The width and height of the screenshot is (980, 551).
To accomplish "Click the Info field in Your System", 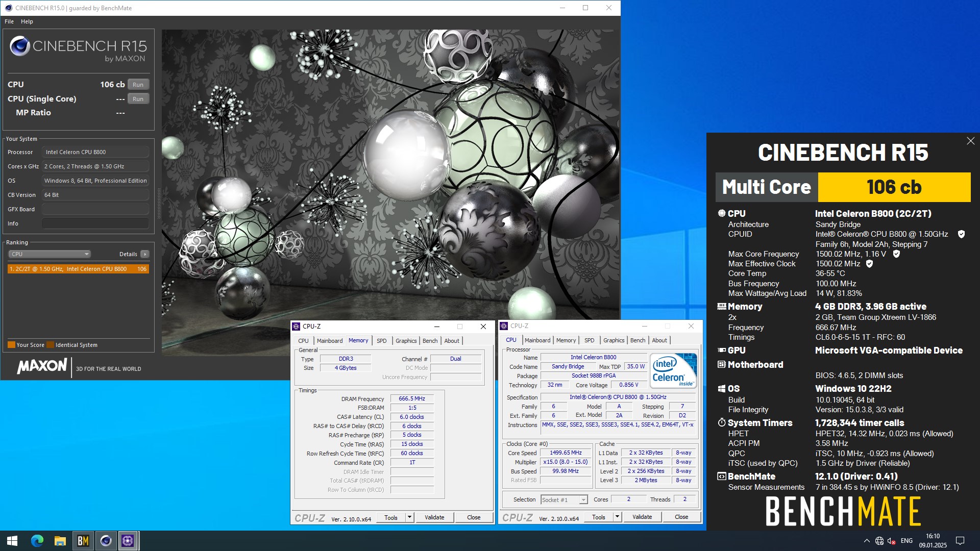I will point(95,223).
